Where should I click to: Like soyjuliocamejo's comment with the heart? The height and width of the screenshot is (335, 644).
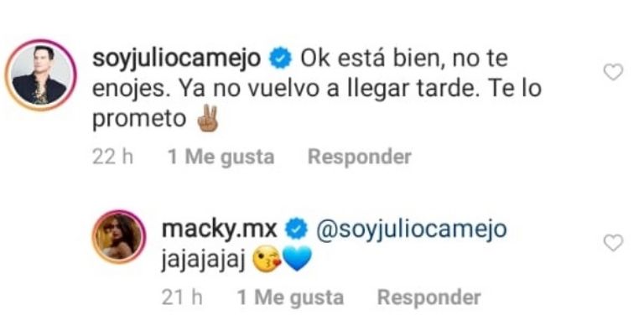tap(613, 72)
